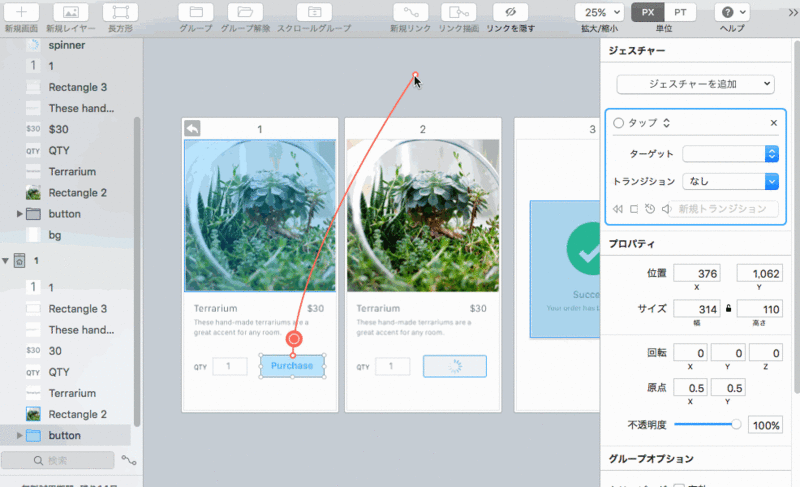Toggle リンクを隠す hide links
The height and width of the screenshot is (487, 800).
pyautogui.click(x=511, y=12)
